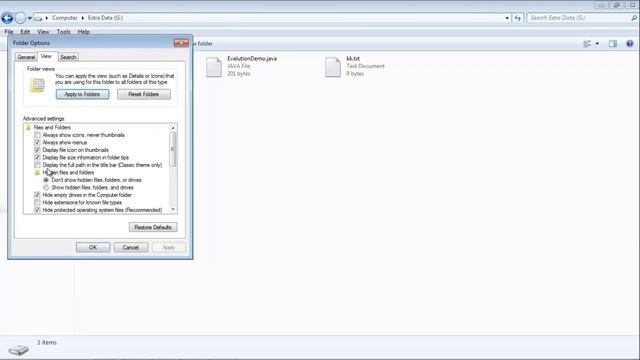
Task: Toggle Hide empty drives in Computer folder
Action: pos(38,195)
